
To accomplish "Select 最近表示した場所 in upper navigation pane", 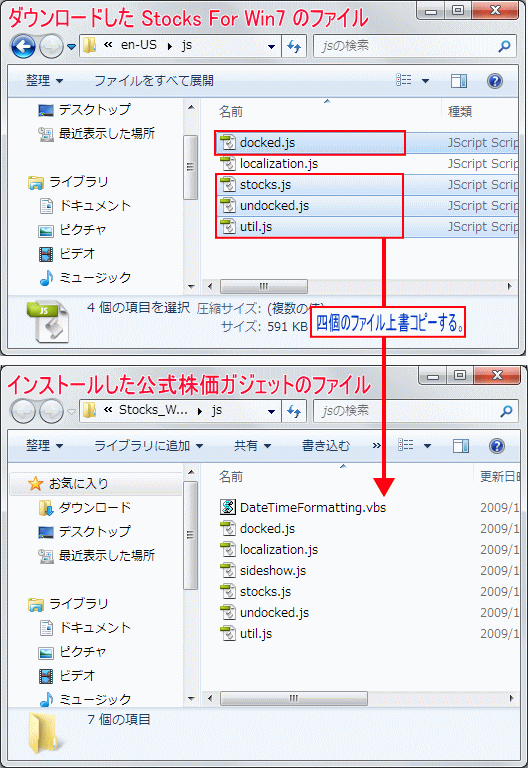I will coord(96,133).
